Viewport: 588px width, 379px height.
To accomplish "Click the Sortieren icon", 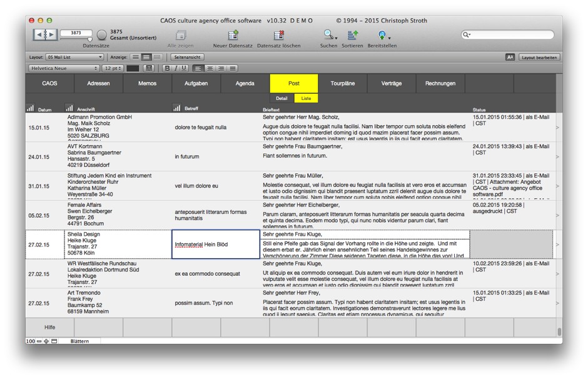I will point(352,35).
